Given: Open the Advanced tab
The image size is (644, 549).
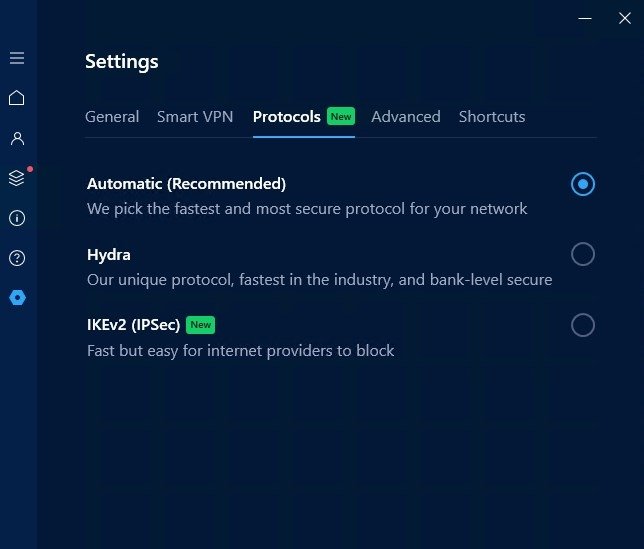Looking at the screenshot, I should [x=406, y=117].
